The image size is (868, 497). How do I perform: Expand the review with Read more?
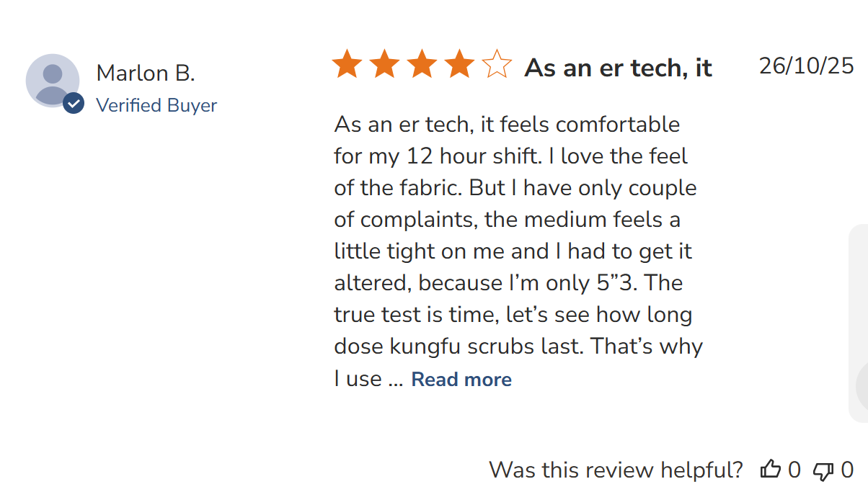[461, 380]
